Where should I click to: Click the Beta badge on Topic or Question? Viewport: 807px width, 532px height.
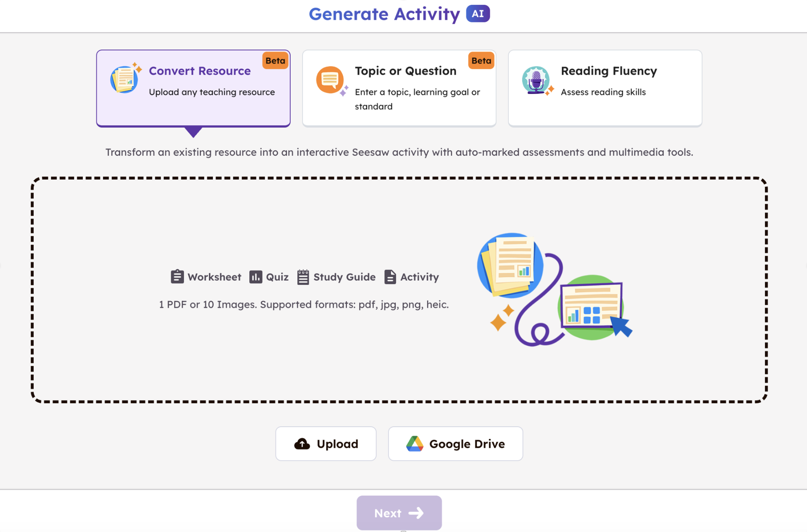click(x=481, y=61)
